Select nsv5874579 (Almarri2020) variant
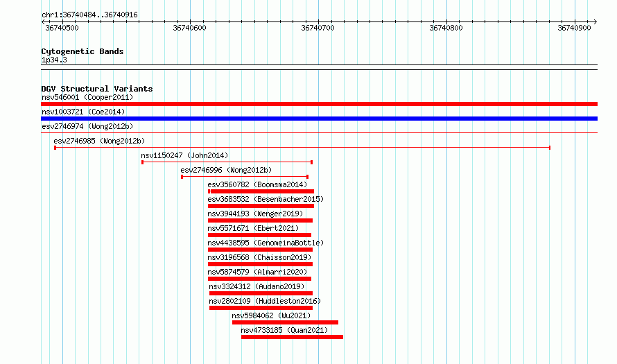 click(x=257, y=272)
